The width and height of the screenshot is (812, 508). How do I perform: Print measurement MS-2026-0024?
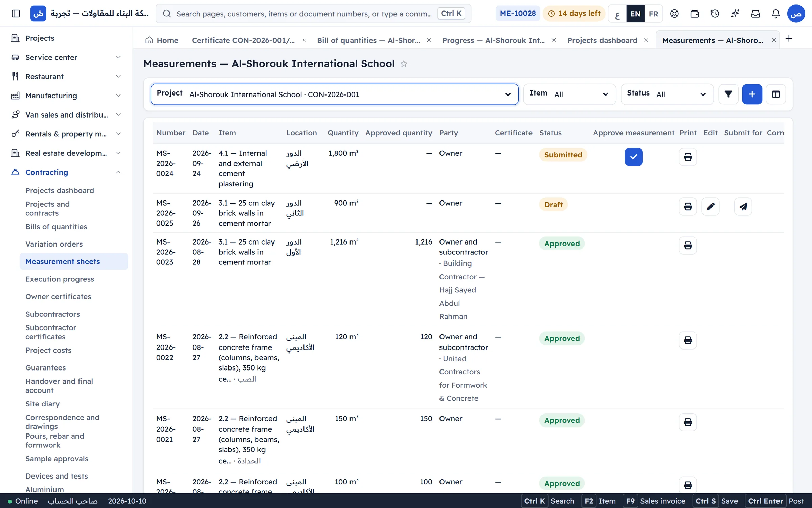click(687, 157)
